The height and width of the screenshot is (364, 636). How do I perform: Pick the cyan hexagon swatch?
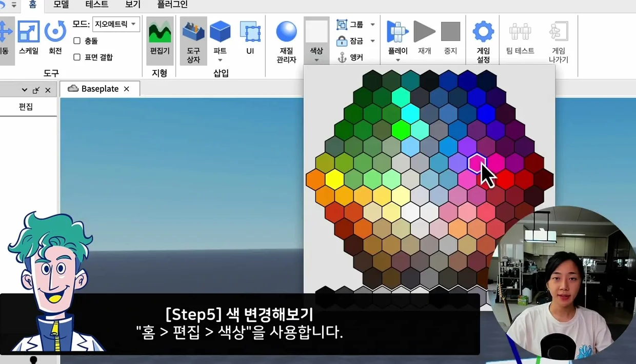[x=410, y=113]
